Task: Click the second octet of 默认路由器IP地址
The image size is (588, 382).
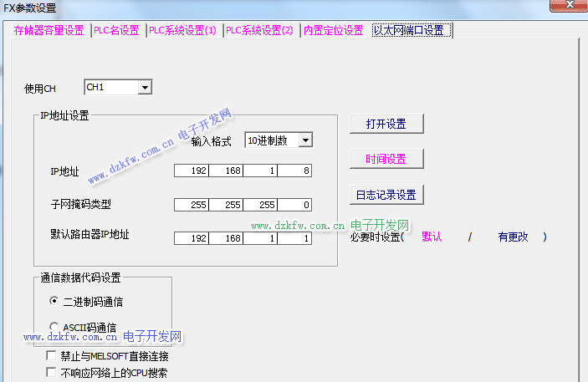Action: [x=226, y=238]
